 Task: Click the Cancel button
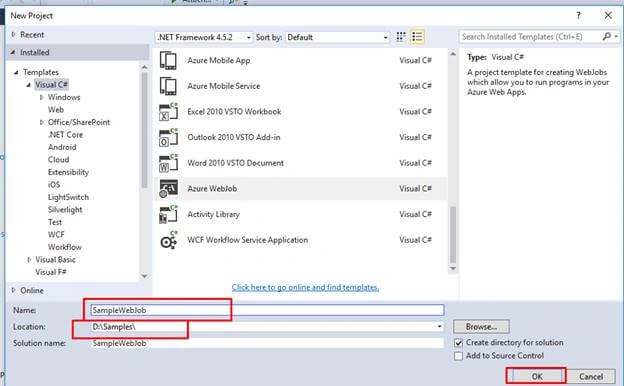pos(591,376)
